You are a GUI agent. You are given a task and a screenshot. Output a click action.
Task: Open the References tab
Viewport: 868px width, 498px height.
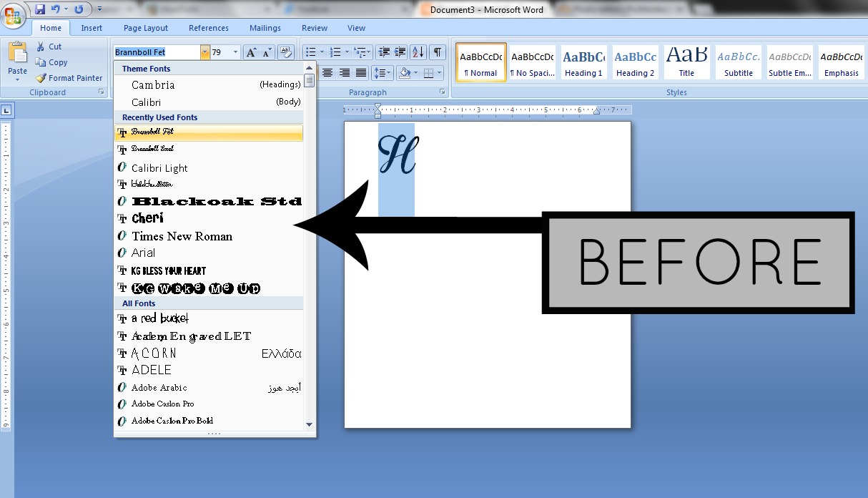coord(209,29)
